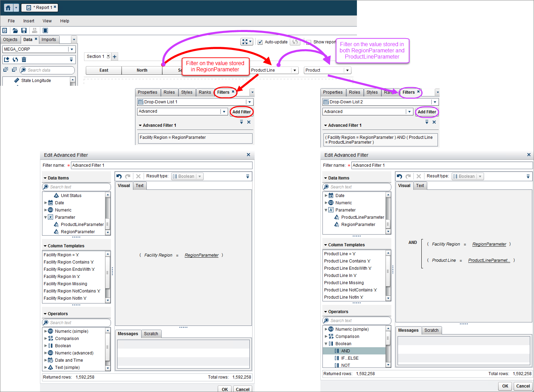Open the MEGA_CORP data source dropdown
The height and width of the screenshot is (392, 534).
pos(71,49)
